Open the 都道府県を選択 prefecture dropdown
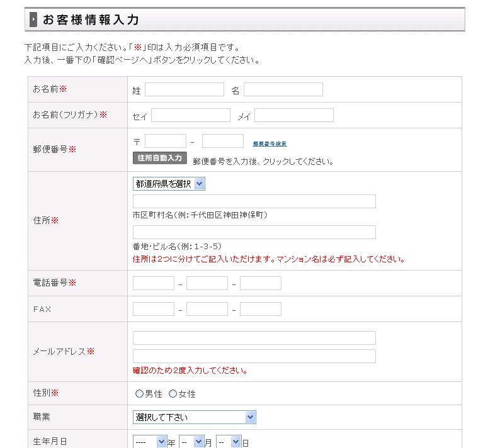This screenshot has width=488, height=448. coord(169,184)
